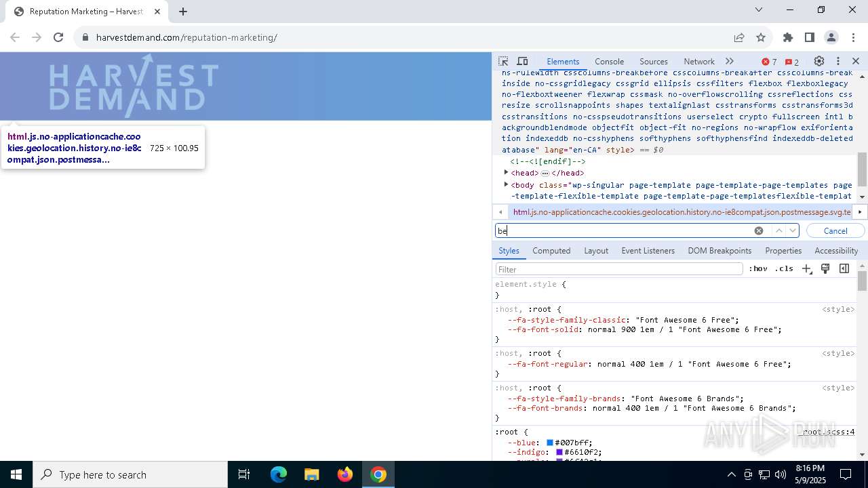The height and width of the screenshot is (488, 868).
Task: Open the _root.scss:4 source link
Action: click(828, 432)
